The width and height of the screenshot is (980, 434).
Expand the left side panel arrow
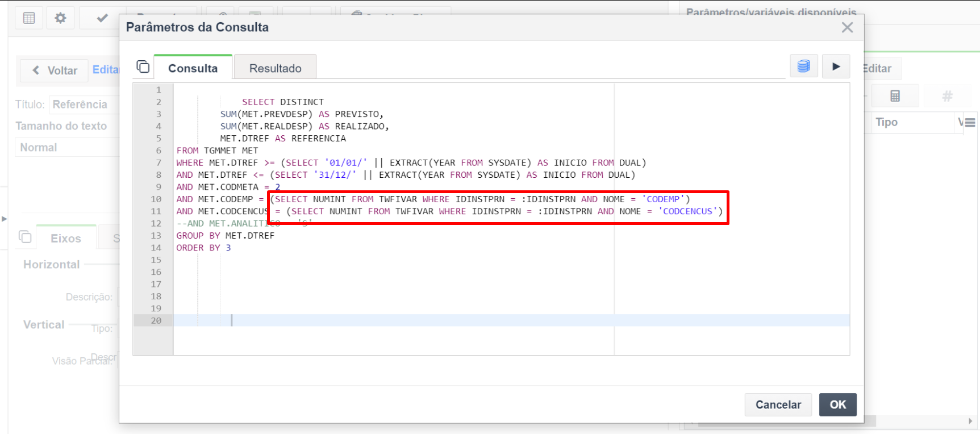[4, 219]
